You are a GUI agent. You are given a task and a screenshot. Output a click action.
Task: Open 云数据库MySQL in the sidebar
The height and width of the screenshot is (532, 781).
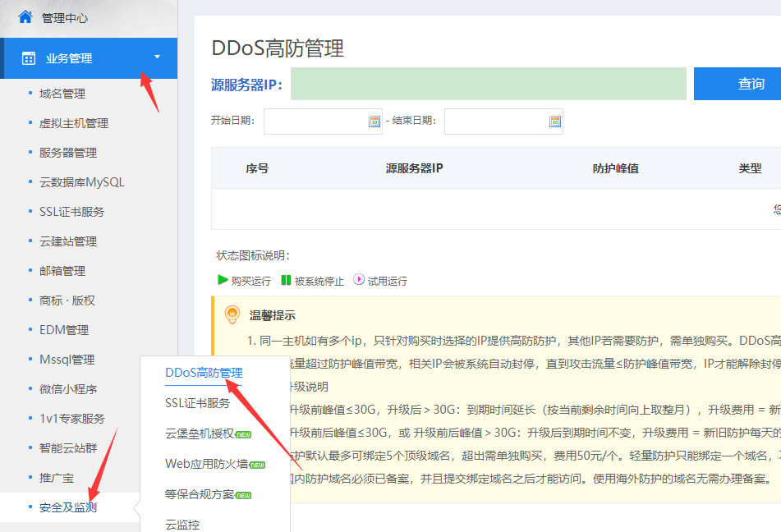point(82,182)
